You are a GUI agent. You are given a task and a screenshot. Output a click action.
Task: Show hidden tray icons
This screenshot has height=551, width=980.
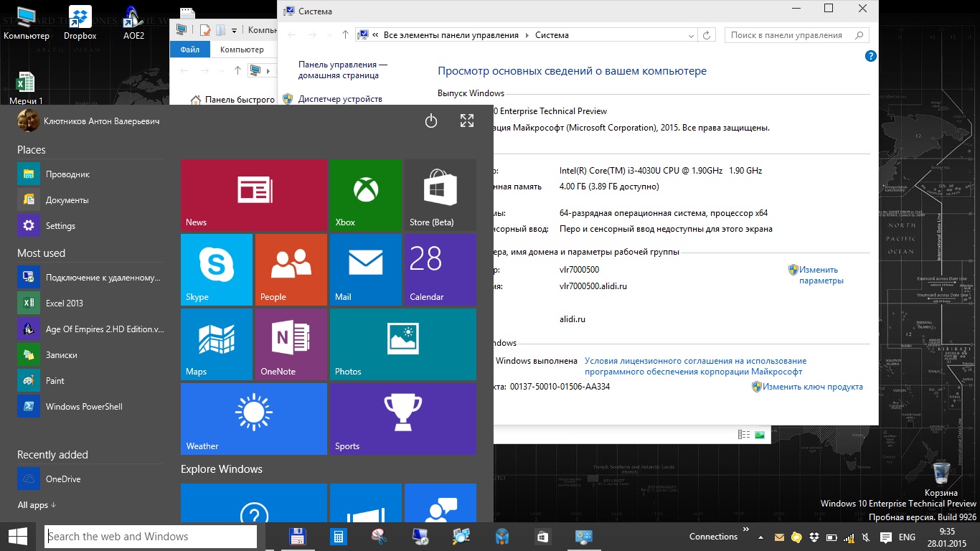pos(762,537)
